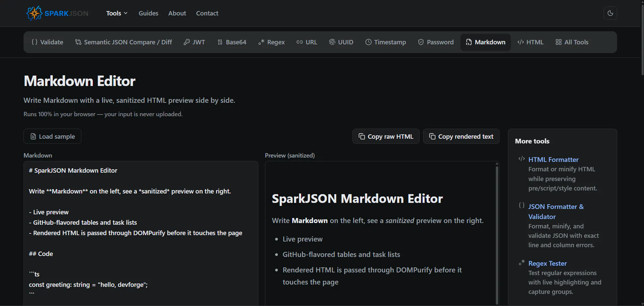Click the 'Preview (sanitized)' label
Screen dimensions: 644x306
click(290, 156)
